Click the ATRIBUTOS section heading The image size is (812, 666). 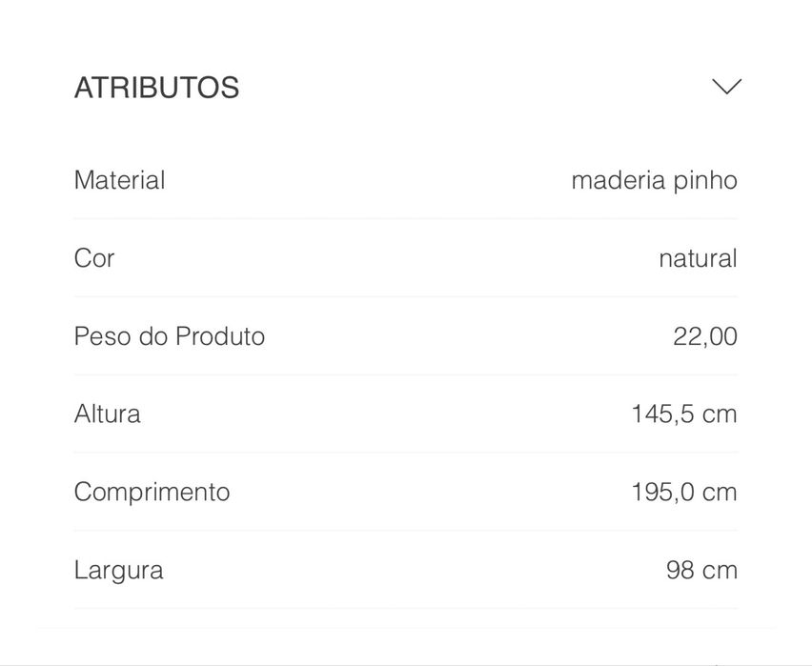[156, 88]
